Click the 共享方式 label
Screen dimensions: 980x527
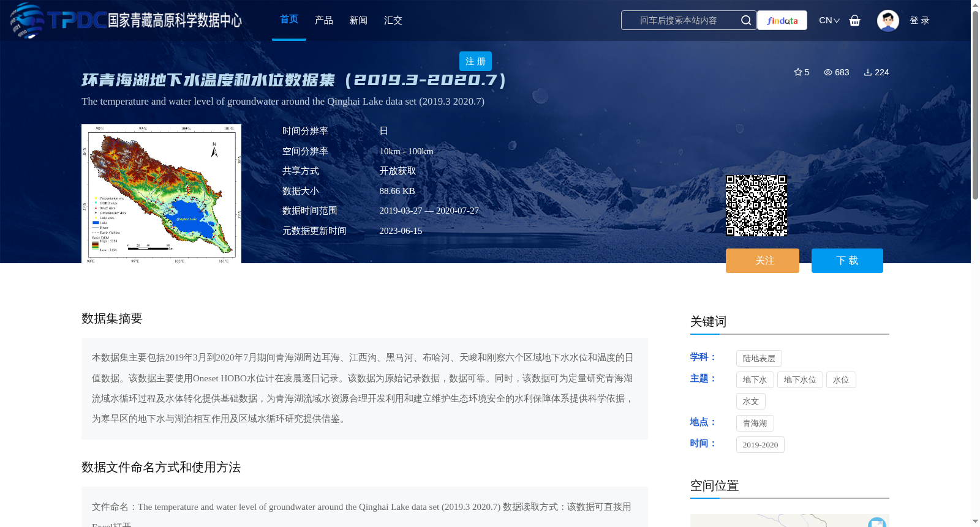click(301, 171)
